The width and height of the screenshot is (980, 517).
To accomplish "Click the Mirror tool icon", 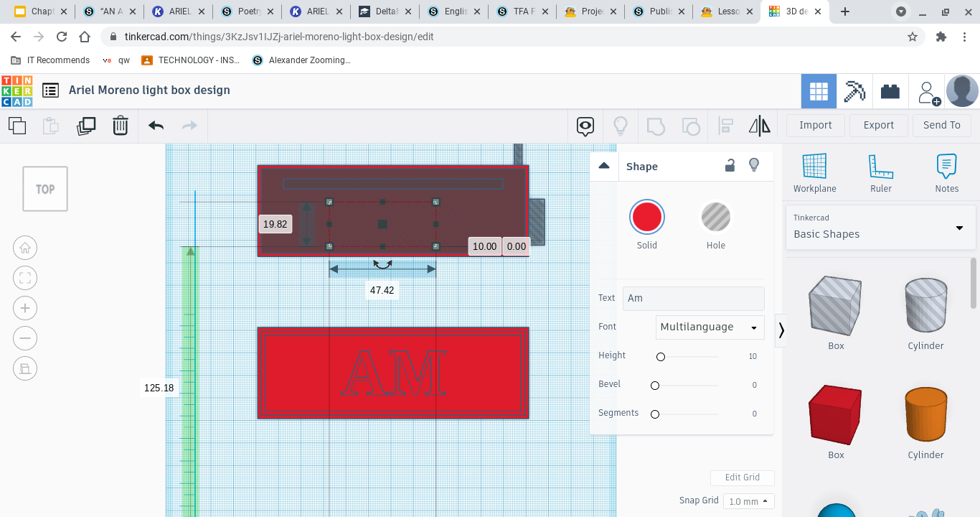I will (759, 126).
